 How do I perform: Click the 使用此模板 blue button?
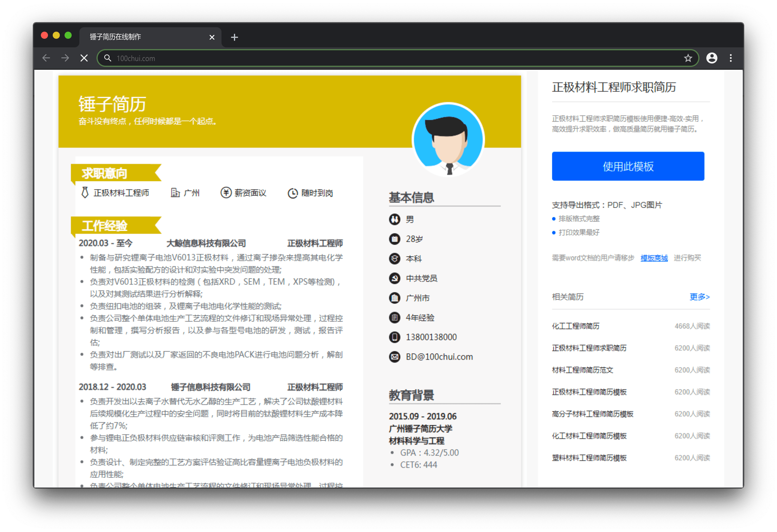(628, 166)
